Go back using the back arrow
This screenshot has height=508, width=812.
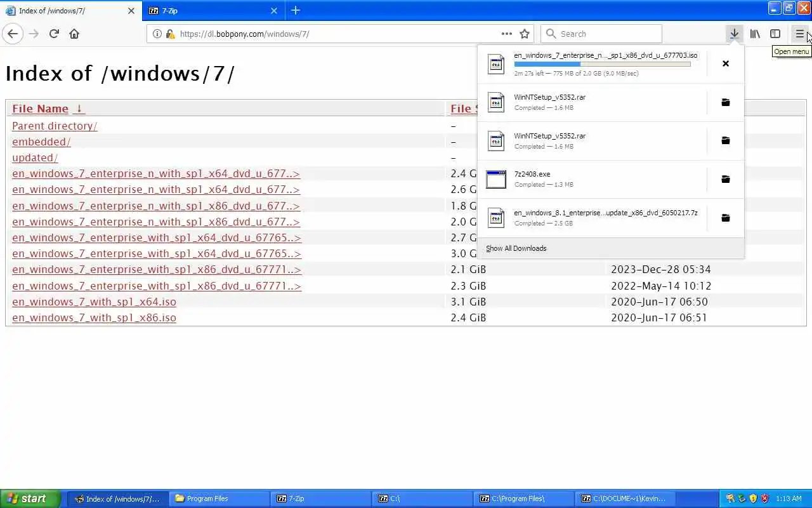coord(13,34)
